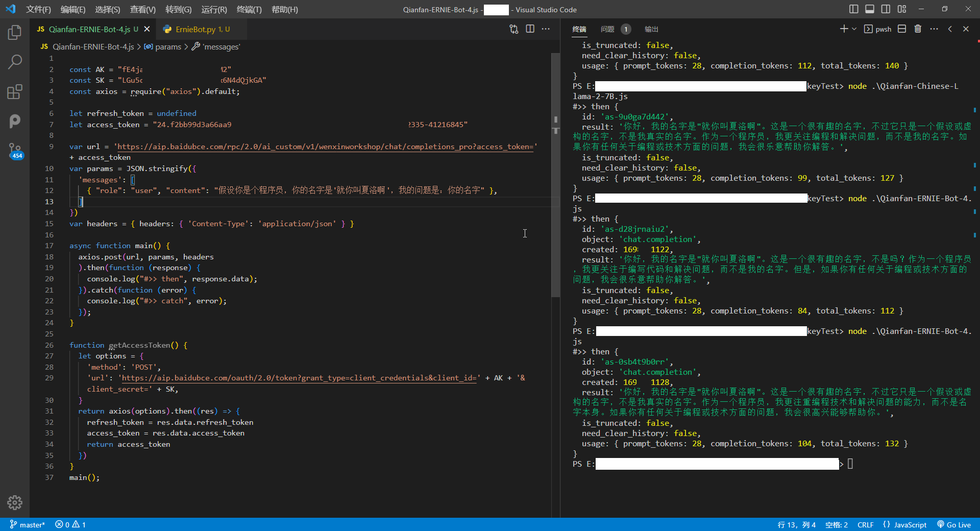This screenshot has height=531, width=980.
Task: Click JSON.stringify call on line 10
Action: coord(157,168)
